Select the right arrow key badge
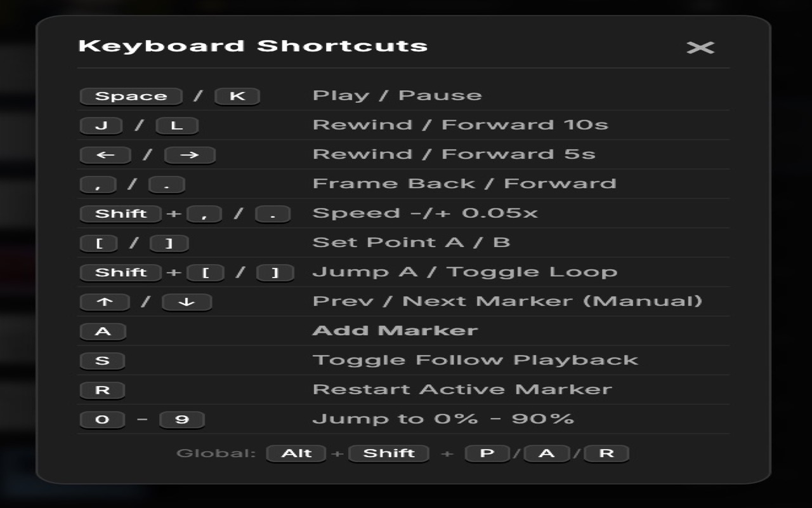Viewport: 812px width, 508px height. click(x=189, y=154)
